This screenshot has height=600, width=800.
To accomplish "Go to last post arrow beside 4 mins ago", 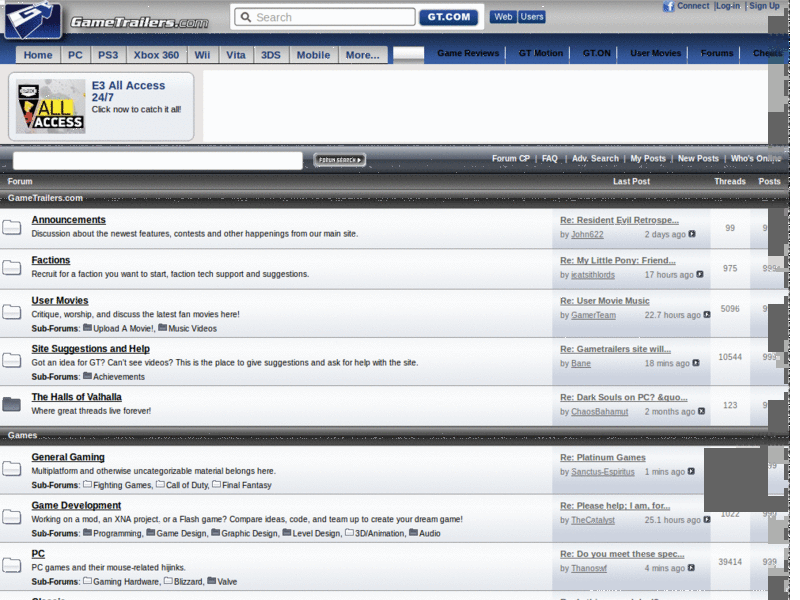I will click(x=691, y=567).
